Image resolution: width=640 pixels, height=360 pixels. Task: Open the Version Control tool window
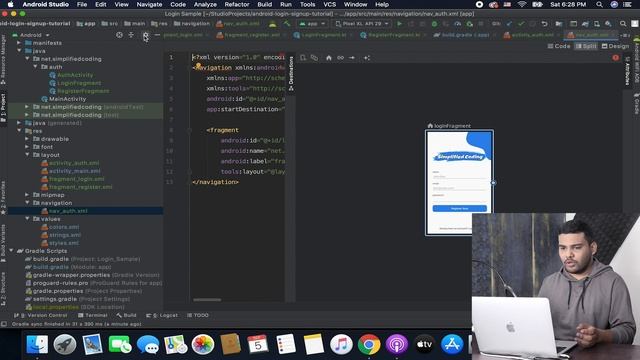[40, 315]
